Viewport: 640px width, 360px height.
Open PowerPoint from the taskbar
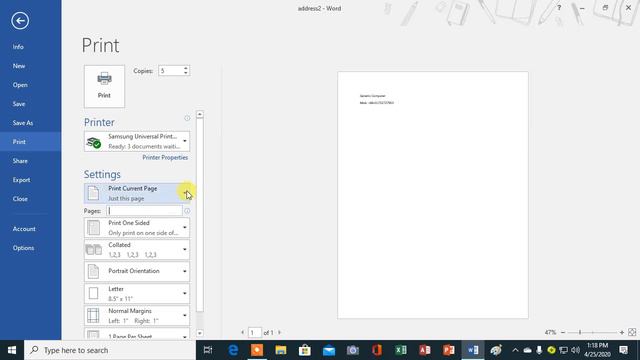(x=449, y=350)
